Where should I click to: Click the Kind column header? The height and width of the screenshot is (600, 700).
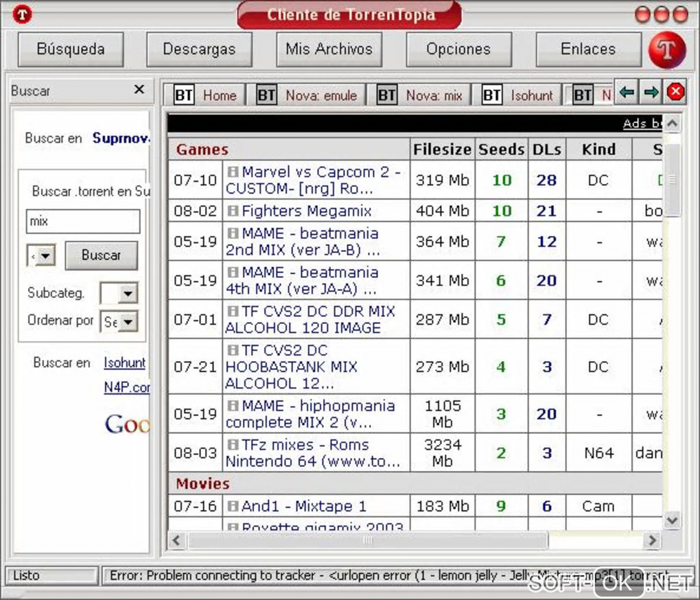(598, 149)
